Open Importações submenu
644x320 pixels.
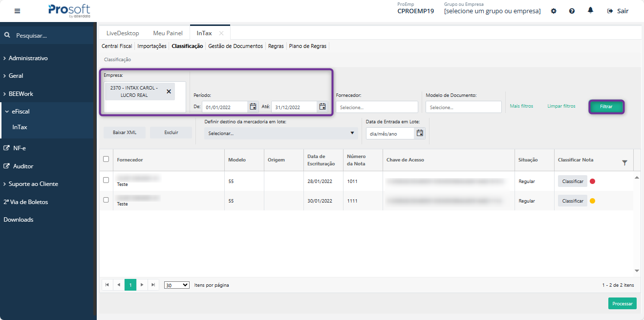(152, 46)
